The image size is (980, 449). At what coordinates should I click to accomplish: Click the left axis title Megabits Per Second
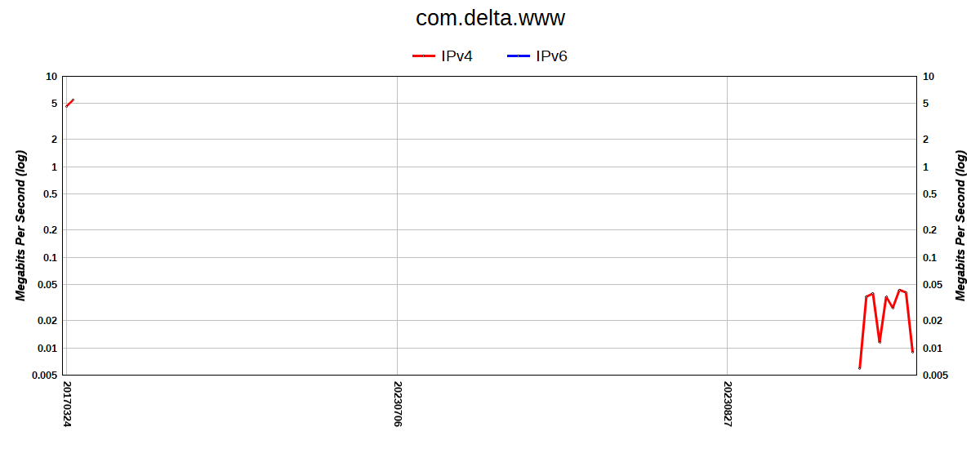22,225
